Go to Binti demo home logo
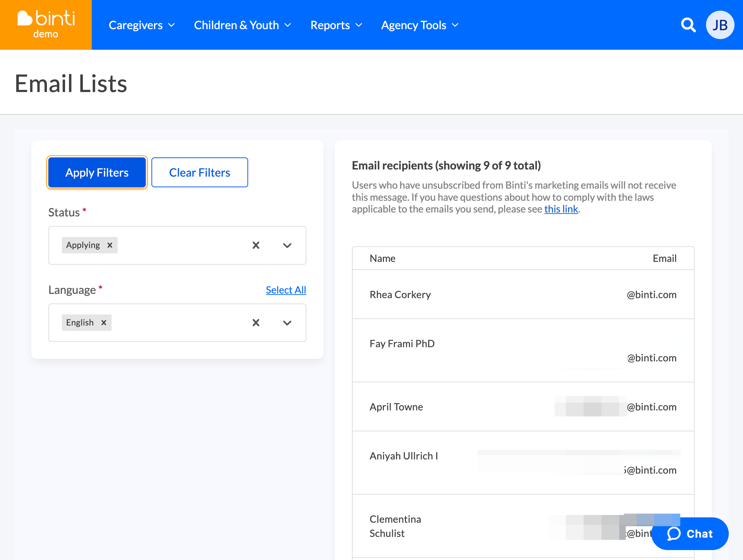Viewport: 743px width, 560px height. [46, 25]
